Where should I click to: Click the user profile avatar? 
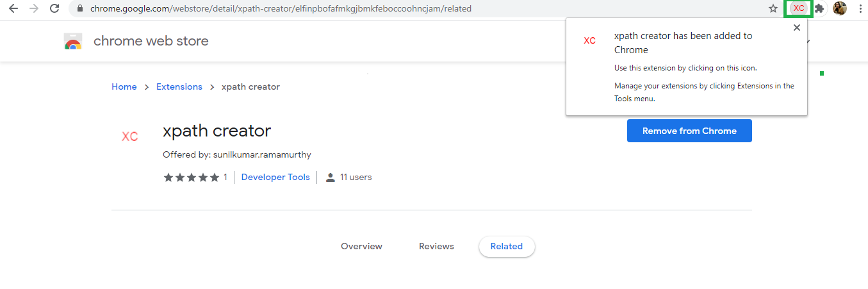coord(840,8)
